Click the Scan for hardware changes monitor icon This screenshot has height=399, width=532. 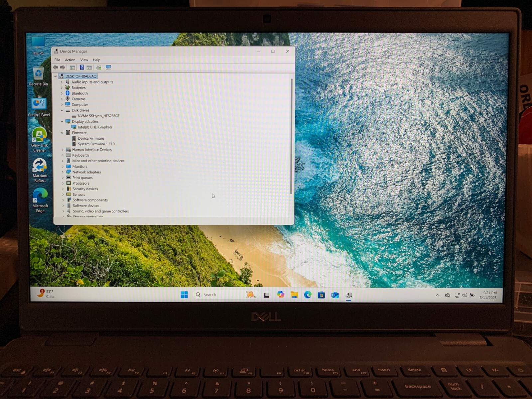click(108, 67)
